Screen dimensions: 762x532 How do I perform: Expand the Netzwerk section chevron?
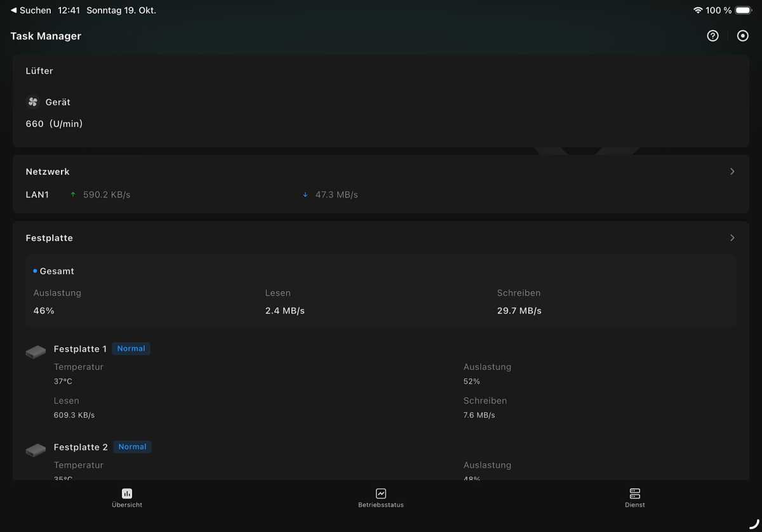[732, 171]
